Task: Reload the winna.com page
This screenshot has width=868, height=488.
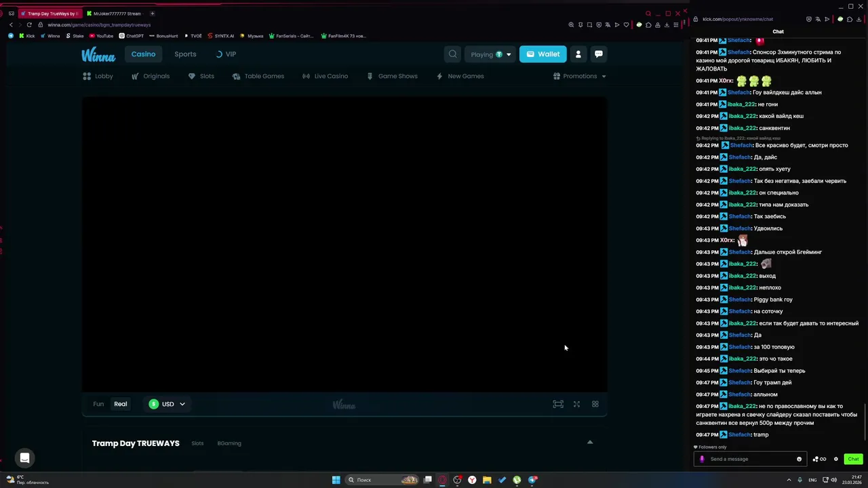Action: pyautogui.click(x=29, y=24)
